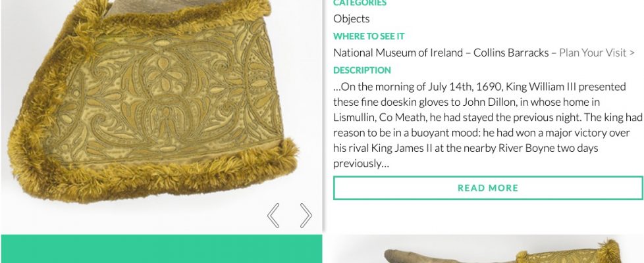The height and width of the screenshot is (263, 644).
Task: Click the CATEGORIES heading
Action: pos(360,3)
